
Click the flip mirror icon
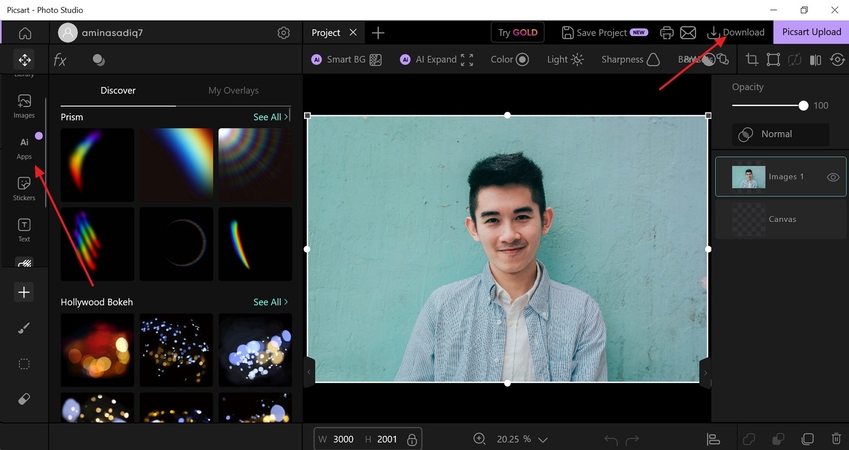pos(815,60)
